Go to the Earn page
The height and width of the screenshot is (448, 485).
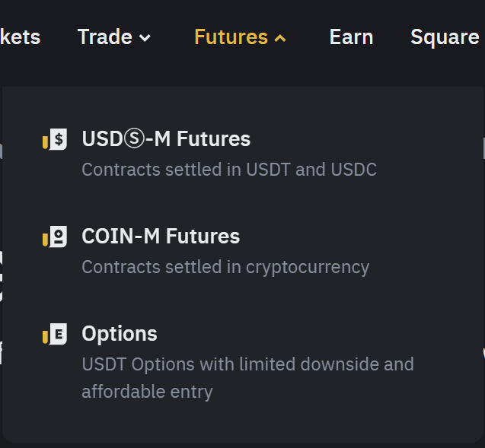(x=351, y=37)
